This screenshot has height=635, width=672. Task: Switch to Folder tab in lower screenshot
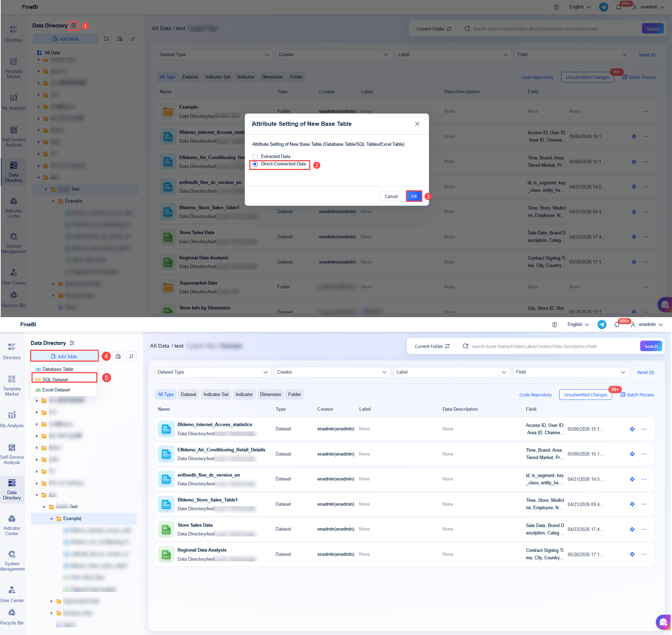[295, 395]
